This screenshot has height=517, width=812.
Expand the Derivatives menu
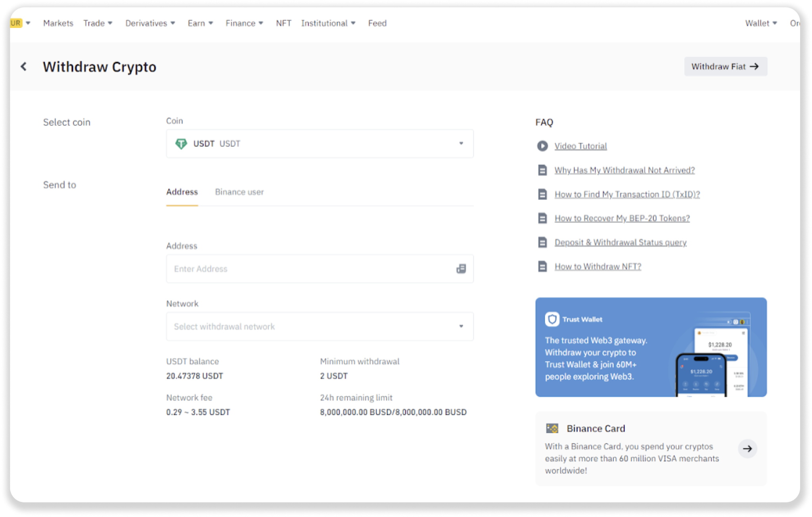point(150,23)
